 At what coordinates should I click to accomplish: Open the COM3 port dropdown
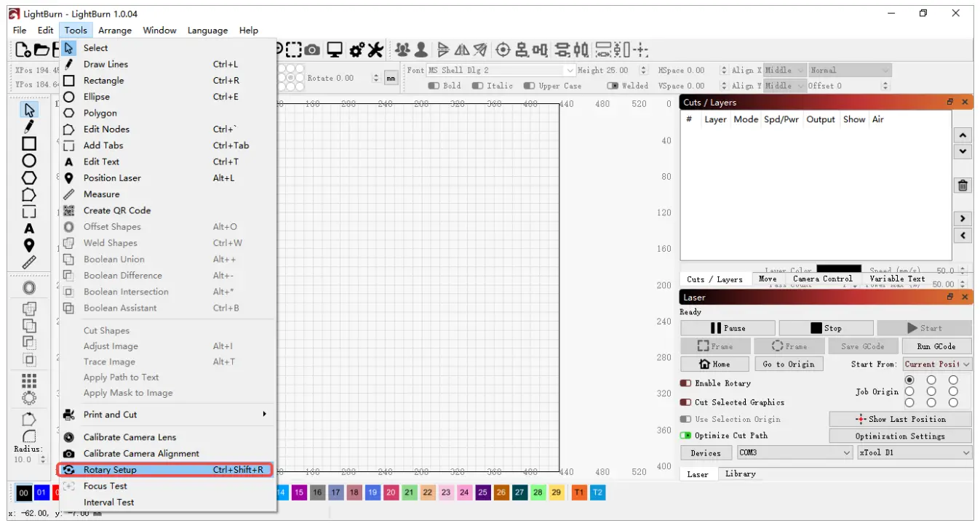point(794,452)
